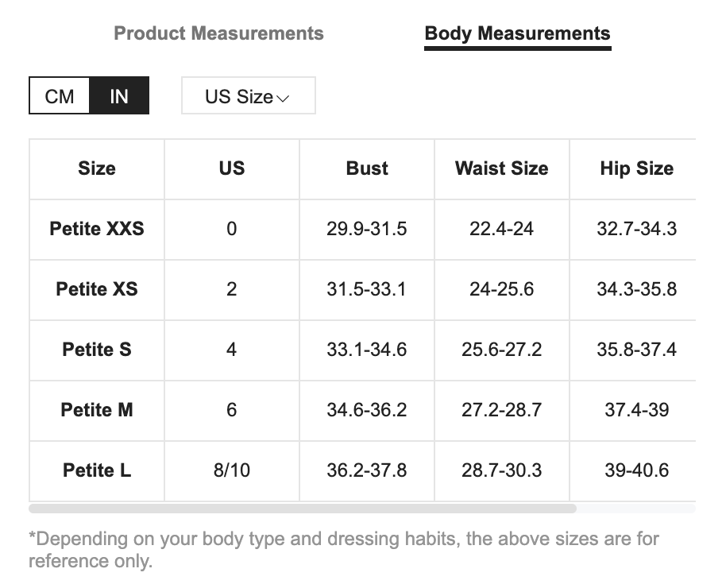Click the Petite XXS bust value 29.9-31.5
Screen dimensions: 726x588
click(x=367, y=229)
